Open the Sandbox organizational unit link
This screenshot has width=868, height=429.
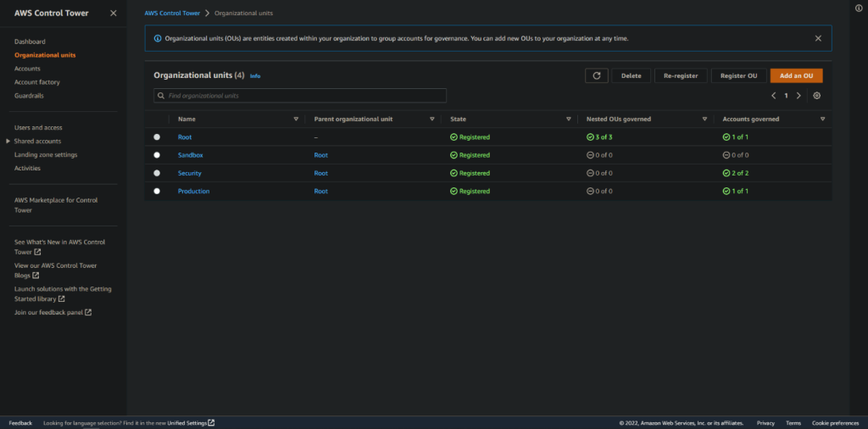coord(191,155)
